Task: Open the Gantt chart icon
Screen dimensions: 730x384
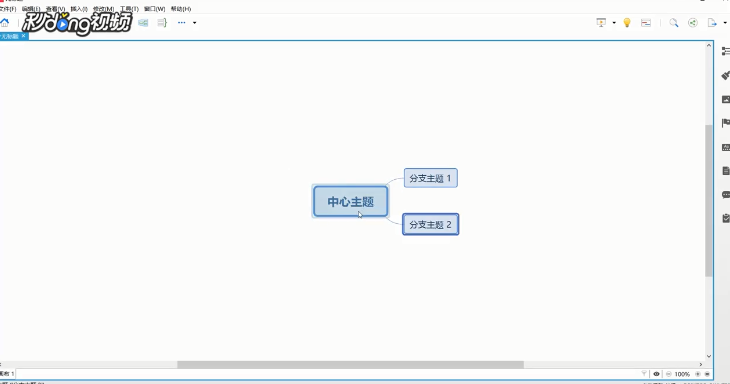Action: (x=646, y=23)
